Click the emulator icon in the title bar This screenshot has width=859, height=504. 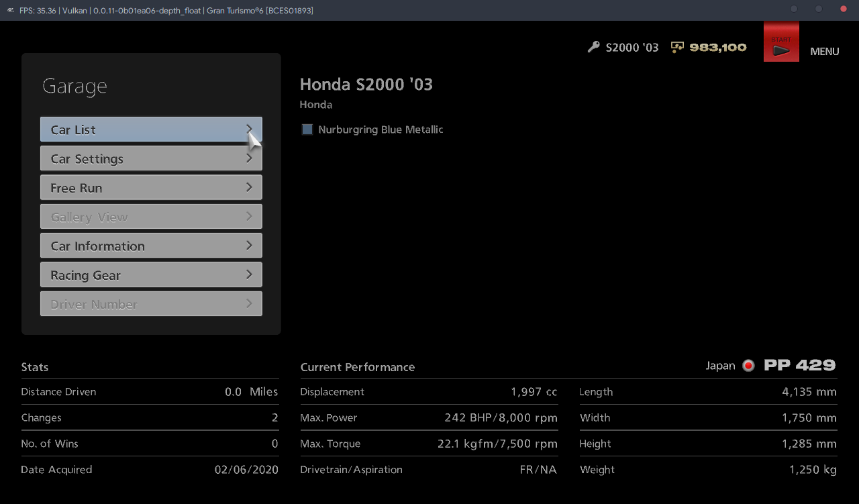pos(10,10)
